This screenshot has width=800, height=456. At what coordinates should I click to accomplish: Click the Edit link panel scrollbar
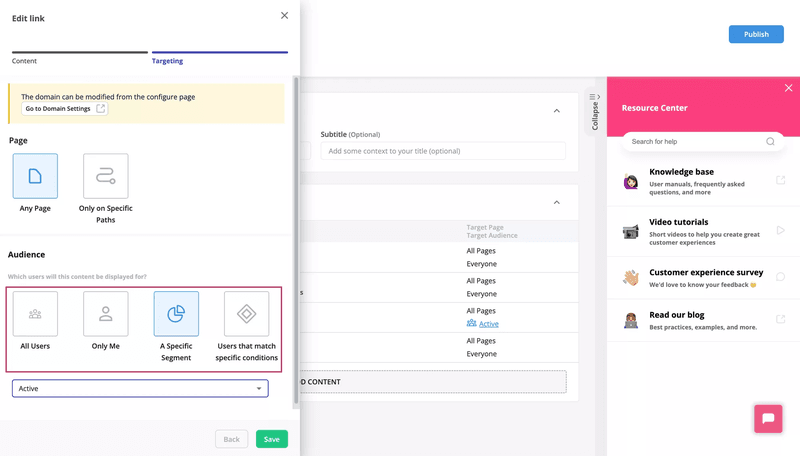(295, 241)
